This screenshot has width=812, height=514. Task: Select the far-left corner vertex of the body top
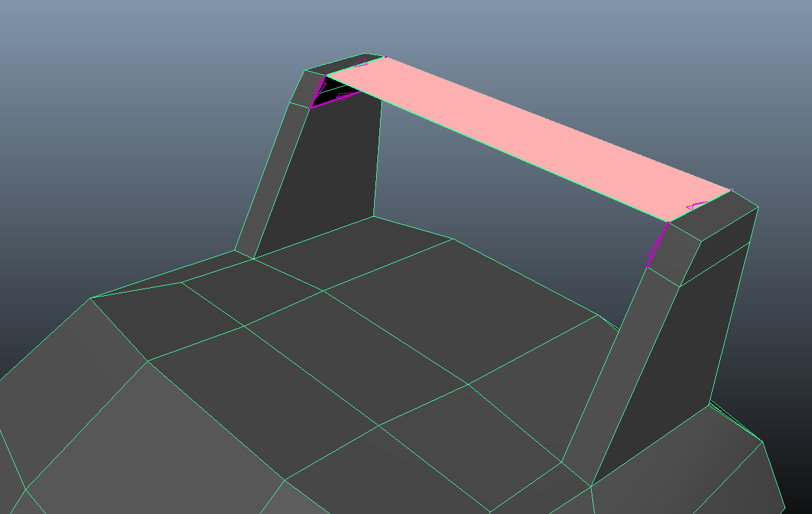(90, 298)
